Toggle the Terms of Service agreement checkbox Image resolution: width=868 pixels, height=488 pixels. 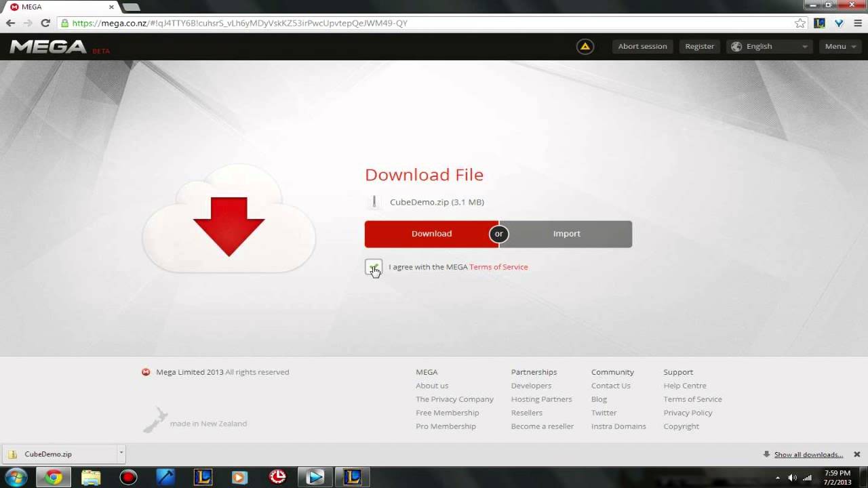point(373,267)
